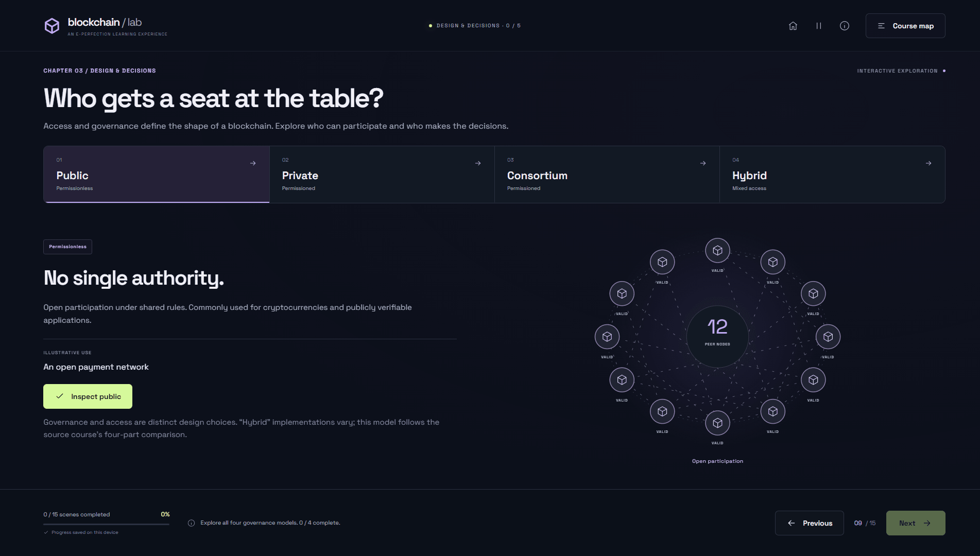The image size is (980, 556).
Task: Expand Private card via its arrow
Action: tap(478, 163)
